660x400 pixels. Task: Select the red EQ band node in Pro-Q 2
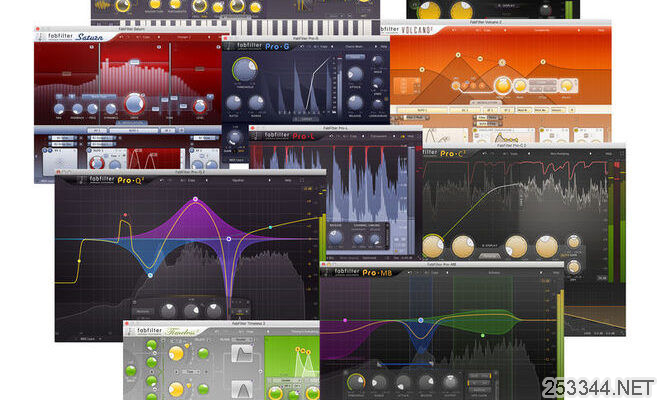tap(125, 215)
